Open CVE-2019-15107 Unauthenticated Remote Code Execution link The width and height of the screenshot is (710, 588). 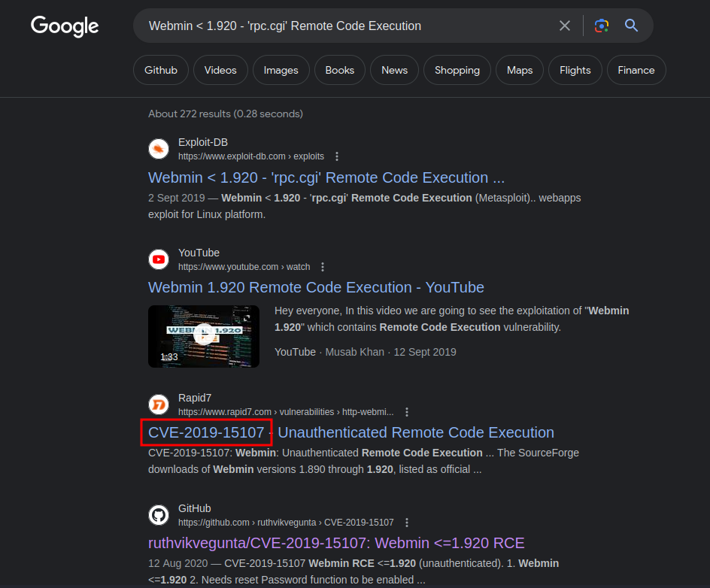pyautogui.click(x=351, y=432)
